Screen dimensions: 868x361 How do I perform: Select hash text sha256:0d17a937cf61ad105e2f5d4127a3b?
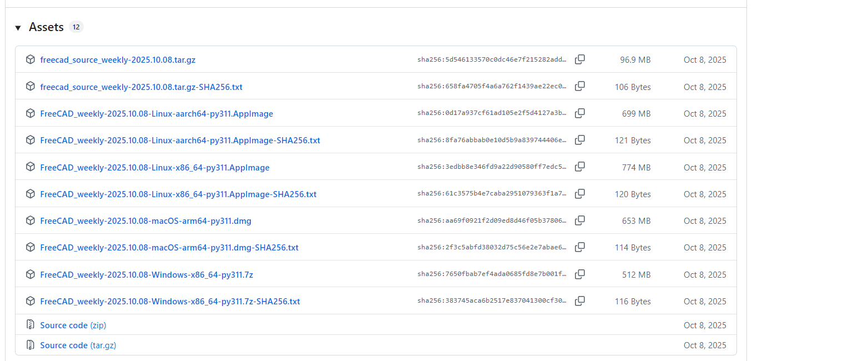(492, 113)
